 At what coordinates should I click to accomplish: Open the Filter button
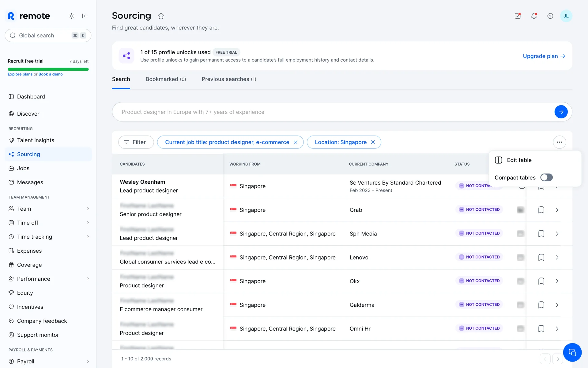tap(136, 142)
